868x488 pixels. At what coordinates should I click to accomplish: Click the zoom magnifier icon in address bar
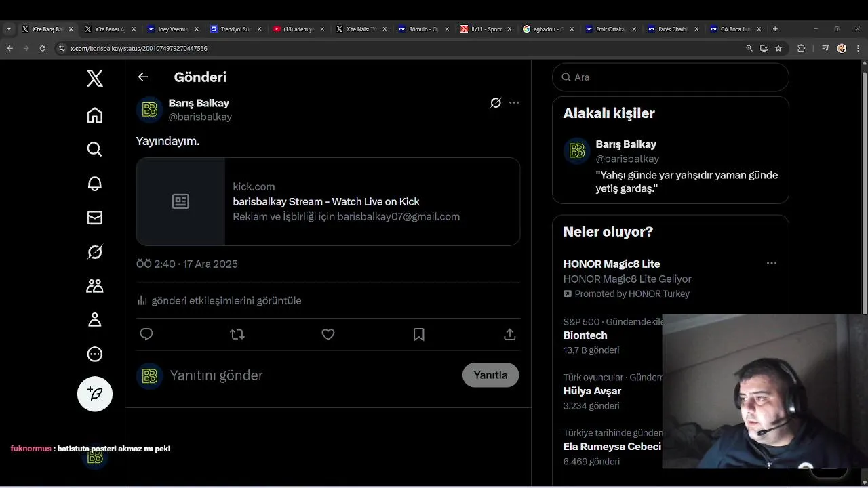pos(749,48)
